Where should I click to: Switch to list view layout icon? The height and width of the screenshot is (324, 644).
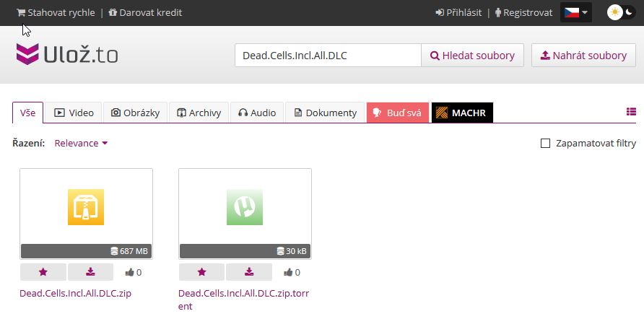[x=631, y=112]
